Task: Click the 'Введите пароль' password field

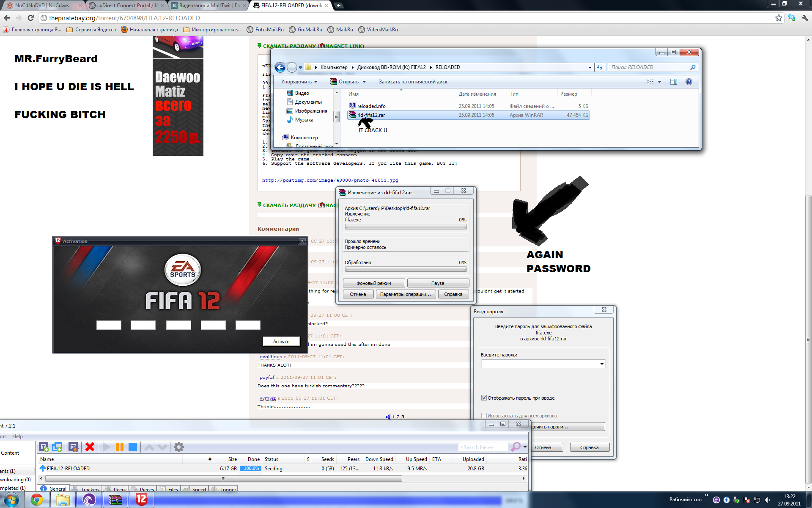Action: tap(543, 364)
